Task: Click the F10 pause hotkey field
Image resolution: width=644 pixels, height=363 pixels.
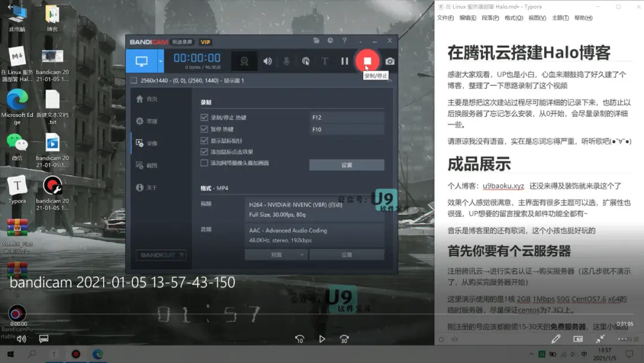Action: tap(346, 130)
